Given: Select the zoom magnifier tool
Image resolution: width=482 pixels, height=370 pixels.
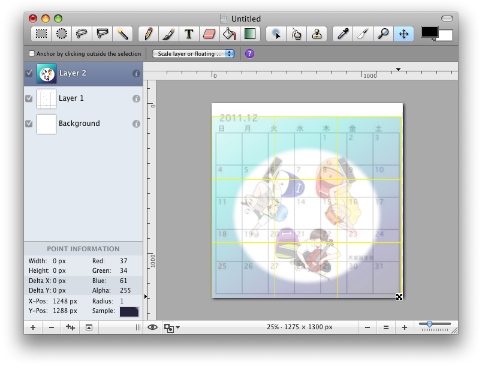Looking at the screenshot, I should coord(383,34).
